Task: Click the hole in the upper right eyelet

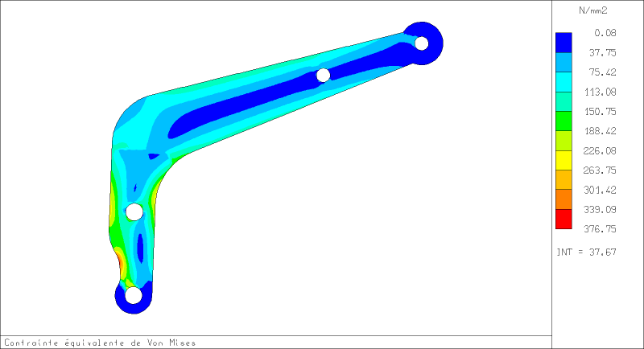Action: click(421, 43)
